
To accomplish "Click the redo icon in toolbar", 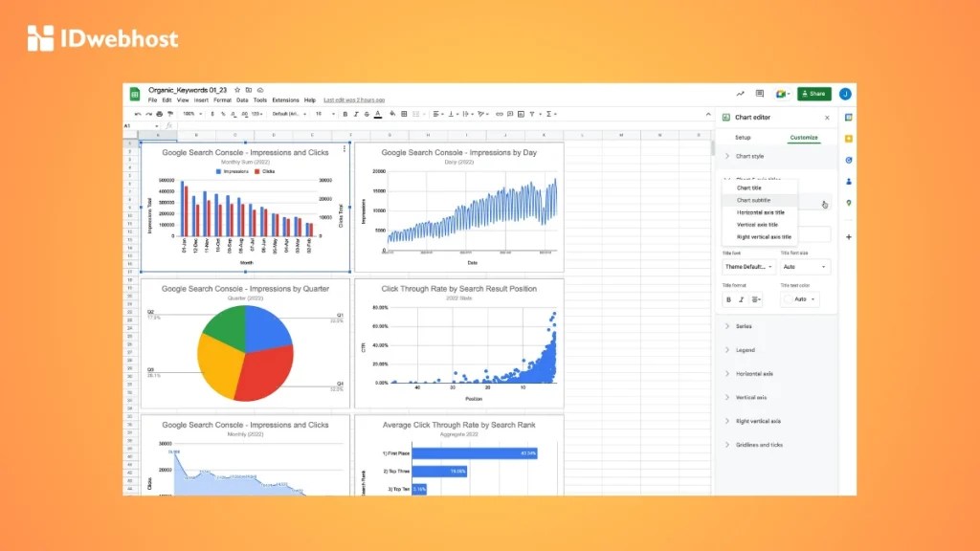I will point(148,115).
